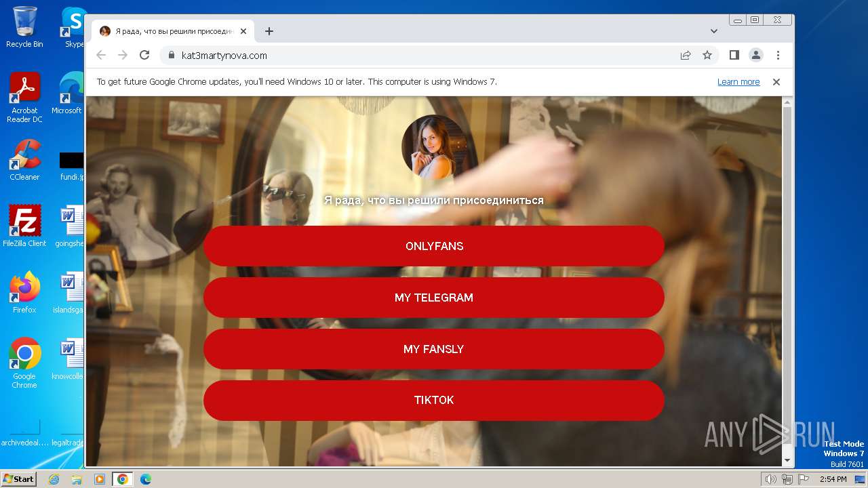The width and height of the screenshot is (868, 488).
Task: Toggle the Chrome side panel
Action: [734, 56]
